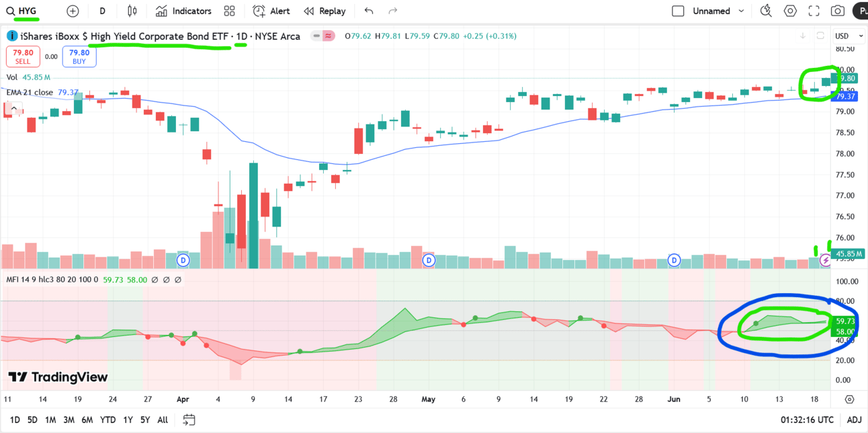Select the 5D date range
The width and height of the screenshot is (868, 433).
(32, 420)
